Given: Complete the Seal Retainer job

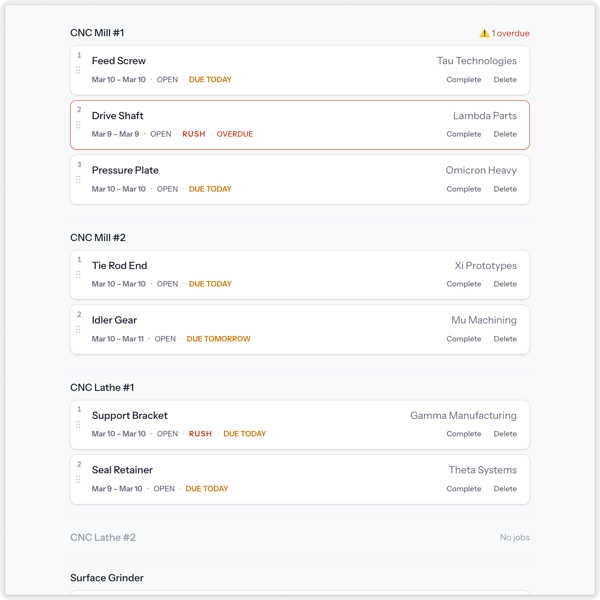Looking at the screenshot, I should (x=463, y=489).
